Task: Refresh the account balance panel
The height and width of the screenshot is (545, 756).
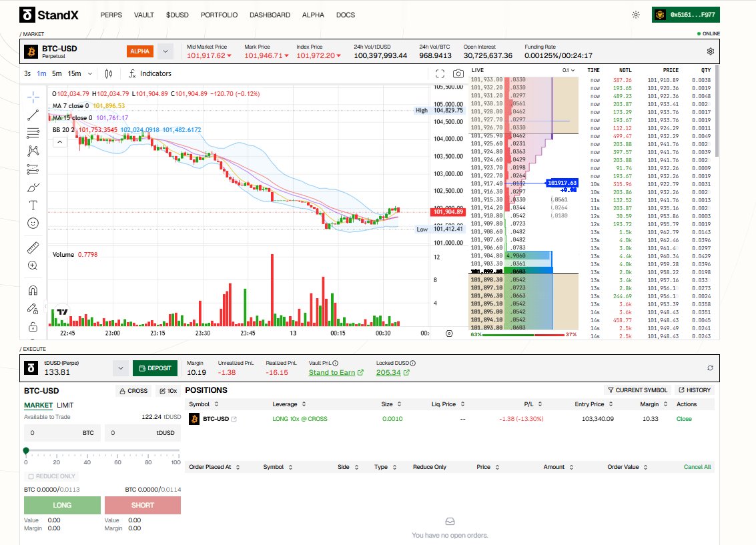Action: [710, 368]
